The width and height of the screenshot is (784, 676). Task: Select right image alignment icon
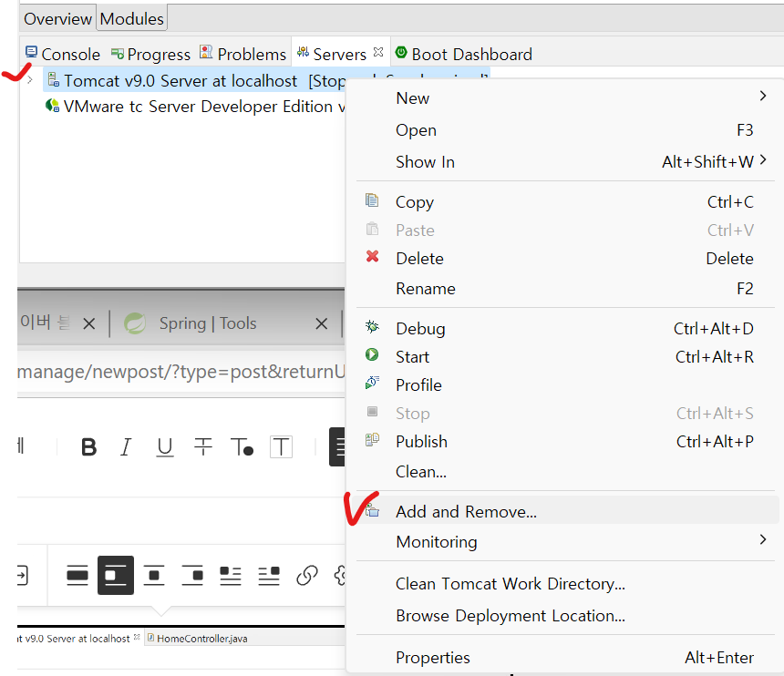192,576
